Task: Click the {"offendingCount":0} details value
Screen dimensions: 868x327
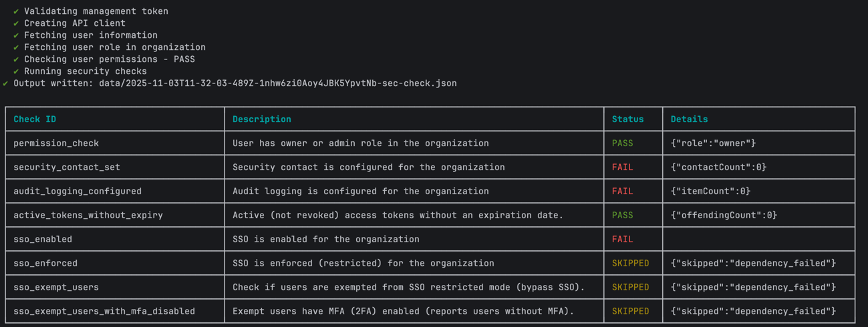Action: [724, 216]
